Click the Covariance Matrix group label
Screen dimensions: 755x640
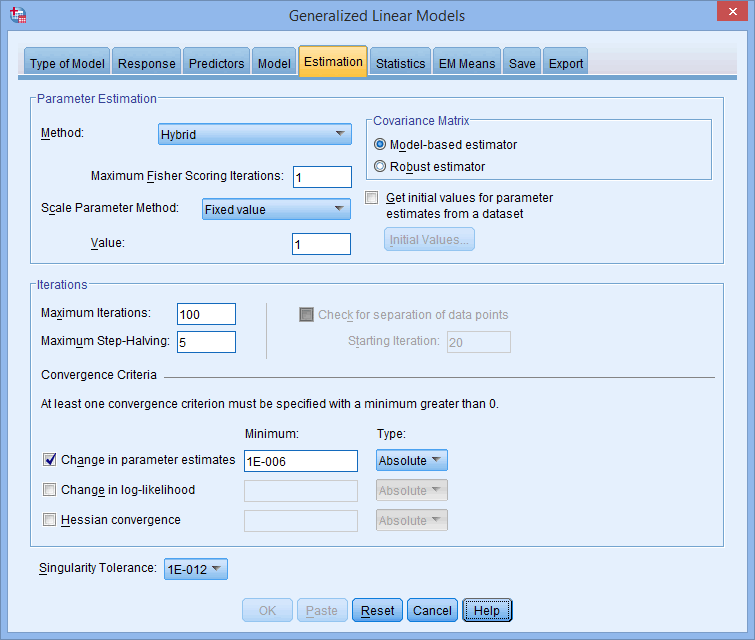pyautogui.click(x=421, y=120)
